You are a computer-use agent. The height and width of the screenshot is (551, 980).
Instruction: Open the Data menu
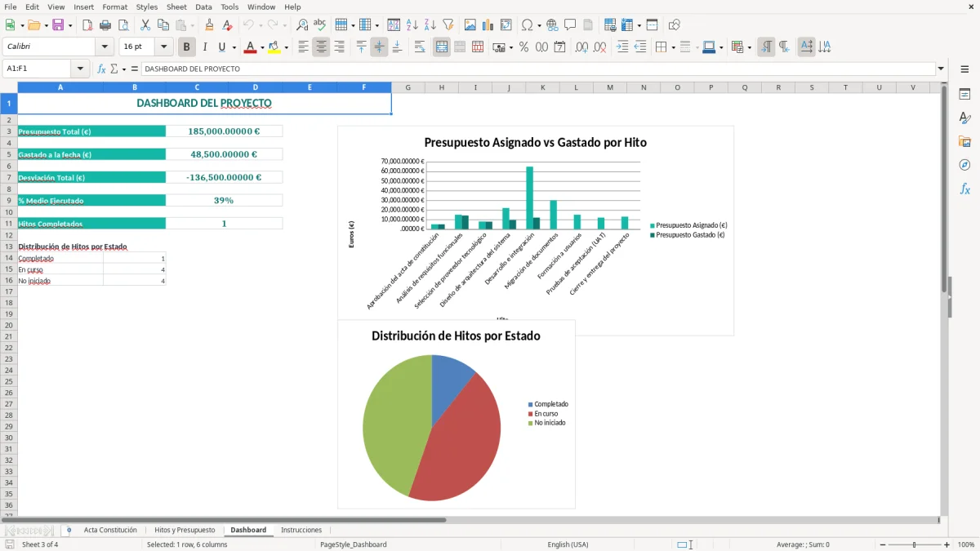coord(203,7)
